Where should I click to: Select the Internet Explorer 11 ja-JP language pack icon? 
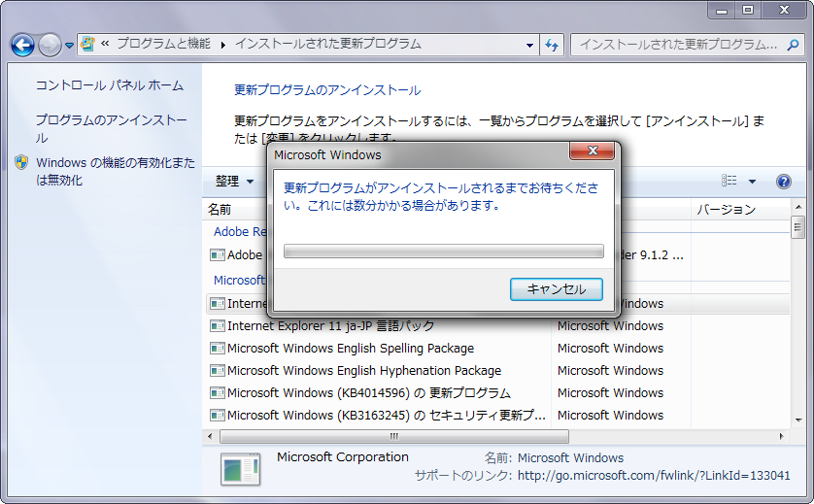point(218,326)
